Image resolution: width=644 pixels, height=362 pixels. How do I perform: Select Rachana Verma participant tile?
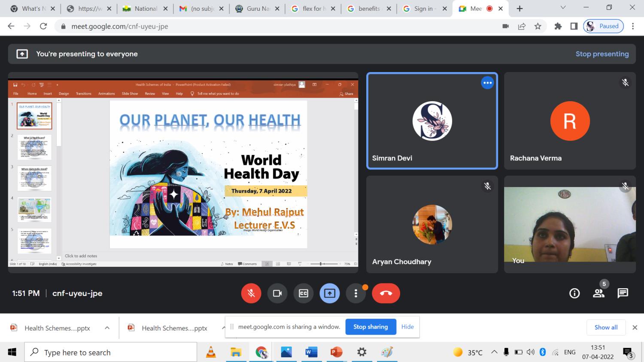570,121
